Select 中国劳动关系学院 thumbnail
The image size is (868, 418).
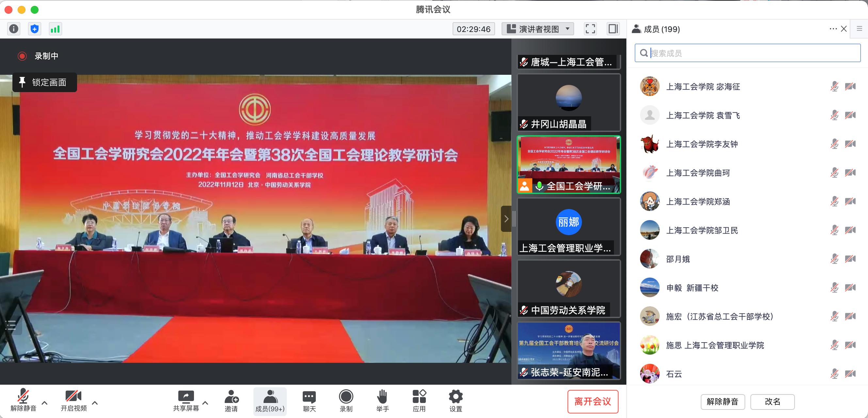click(569, 288)
